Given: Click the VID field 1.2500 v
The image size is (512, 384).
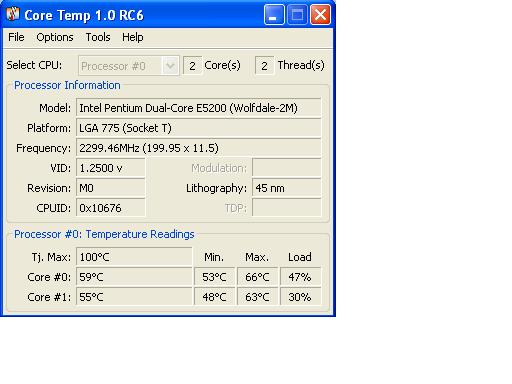Looking at the screenshot, I should coord(111,168).
